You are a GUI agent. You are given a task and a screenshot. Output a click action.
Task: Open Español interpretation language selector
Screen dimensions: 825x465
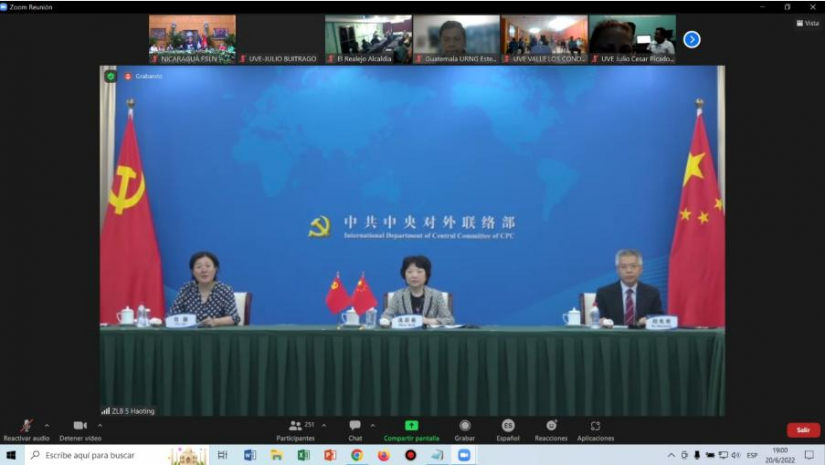[x=508, y=430]
